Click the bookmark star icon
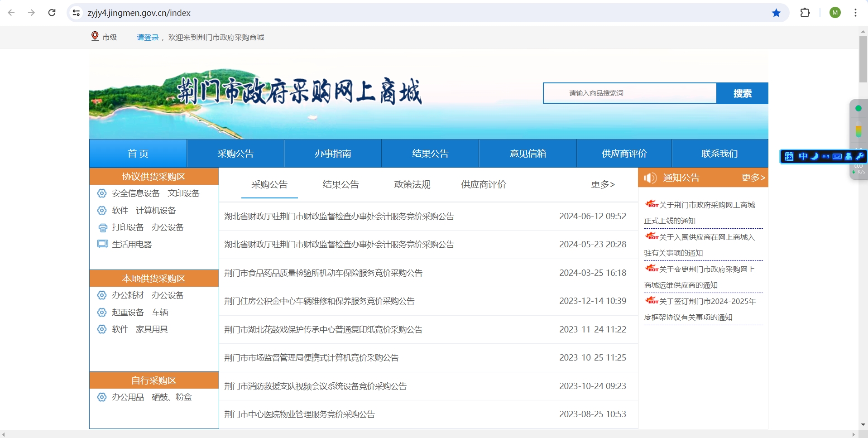 pos(776,13)
